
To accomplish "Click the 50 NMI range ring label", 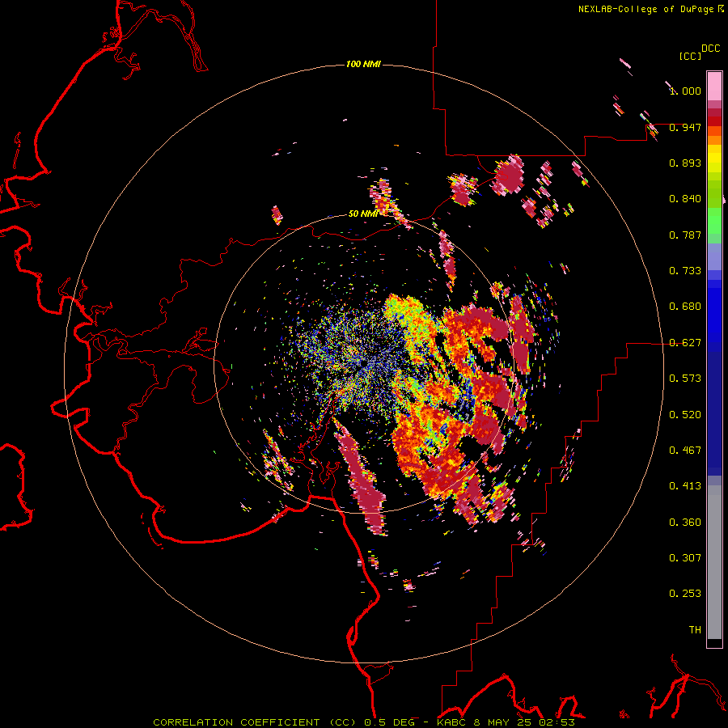I will click(x=363, y=214).
